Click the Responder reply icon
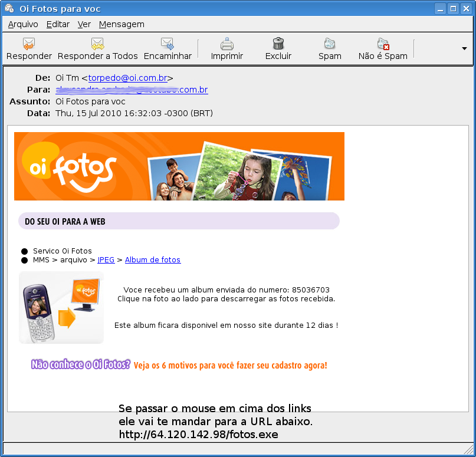 (x=29, y=44)
